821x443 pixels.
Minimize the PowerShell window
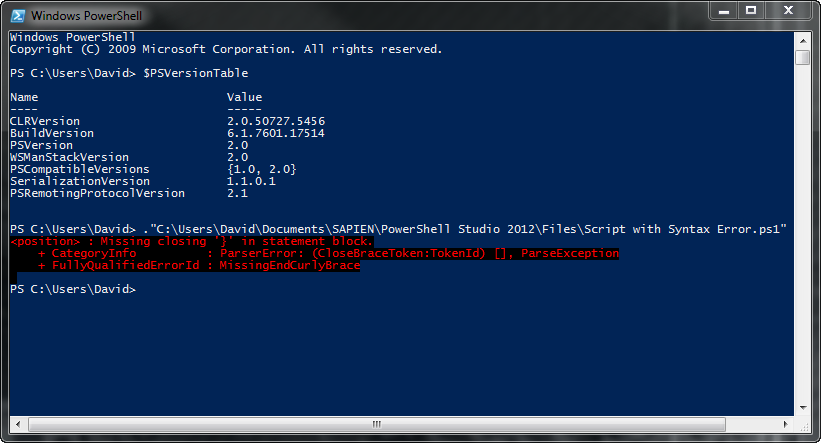(724, 10)
